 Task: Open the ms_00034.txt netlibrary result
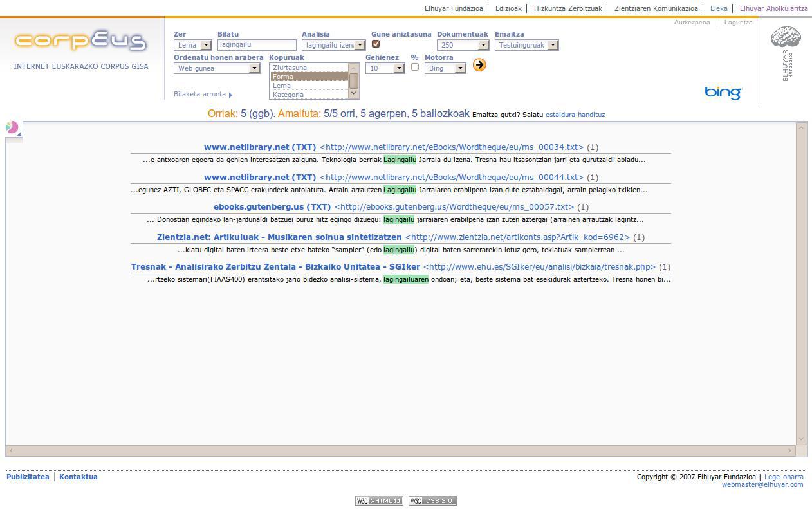(x=394, y=147)
